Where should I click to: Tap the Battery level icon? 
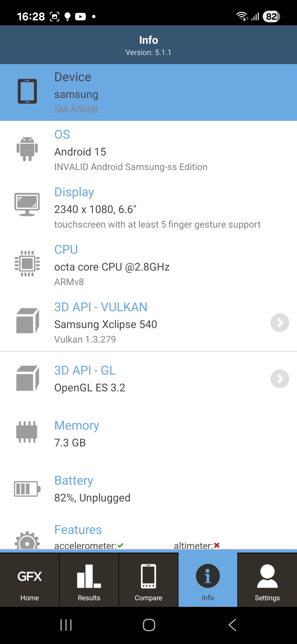[27, 489]
